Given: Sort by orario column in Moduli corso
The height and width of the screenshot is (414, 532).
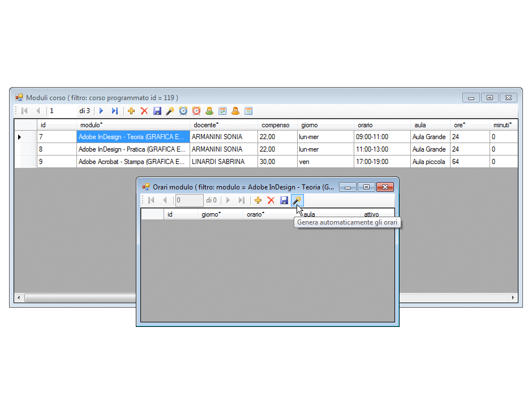Looking at the screenshot, I should [x=382, y=125].
